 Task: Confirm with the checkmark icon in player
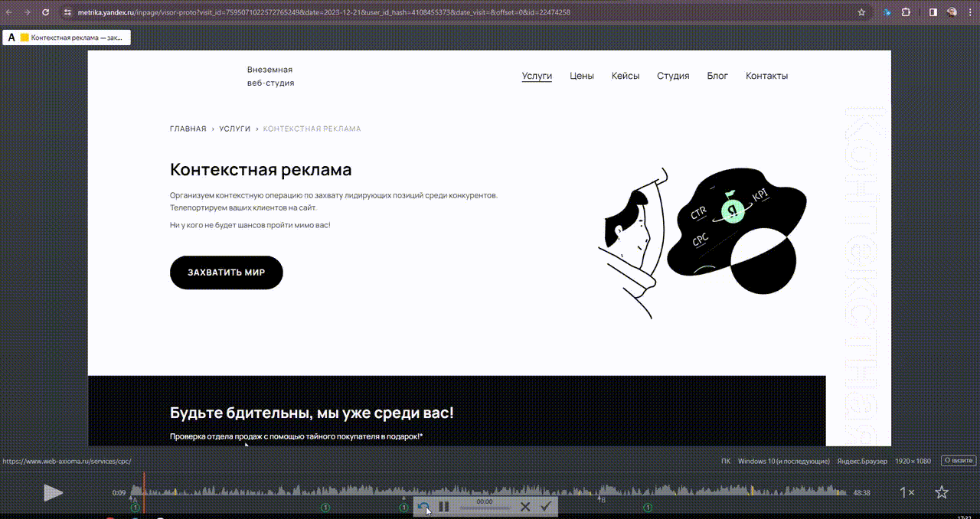[546, 506]
